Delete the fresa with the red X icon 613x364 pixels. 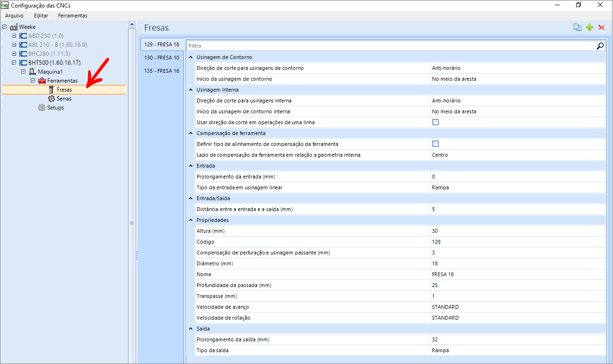tap(602, 27)
